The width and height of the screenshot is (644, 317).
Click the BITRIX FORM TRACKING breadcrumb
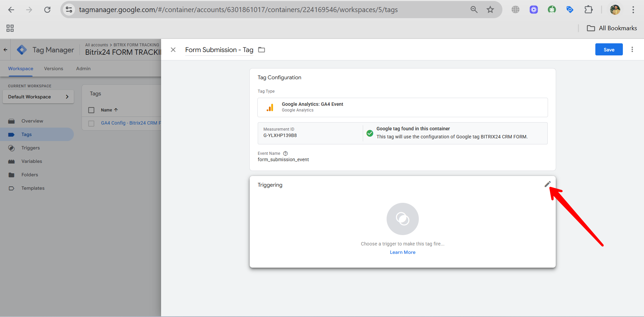coord(136,45)
